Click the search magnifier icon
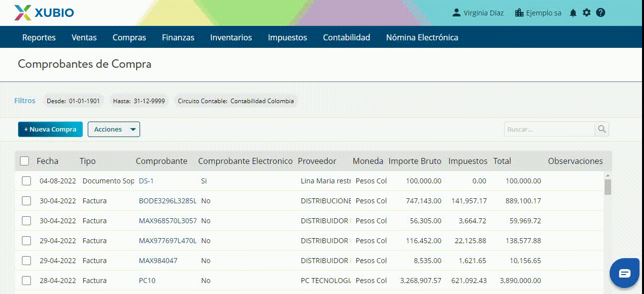644x294 pixels. [602, 129]
